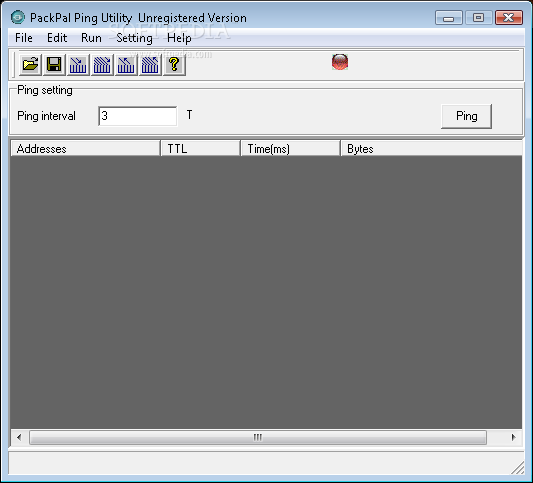Click the Bytes column header
Viewport: 533px width, 483px height.
[431, 149]
